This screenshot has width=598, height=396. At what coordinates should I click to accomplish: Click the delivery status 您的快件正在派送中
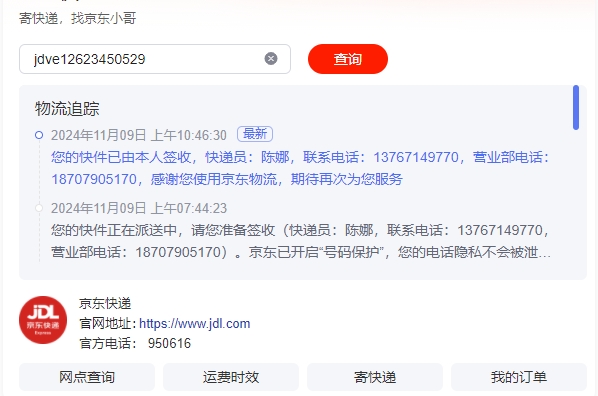point(114,230)
